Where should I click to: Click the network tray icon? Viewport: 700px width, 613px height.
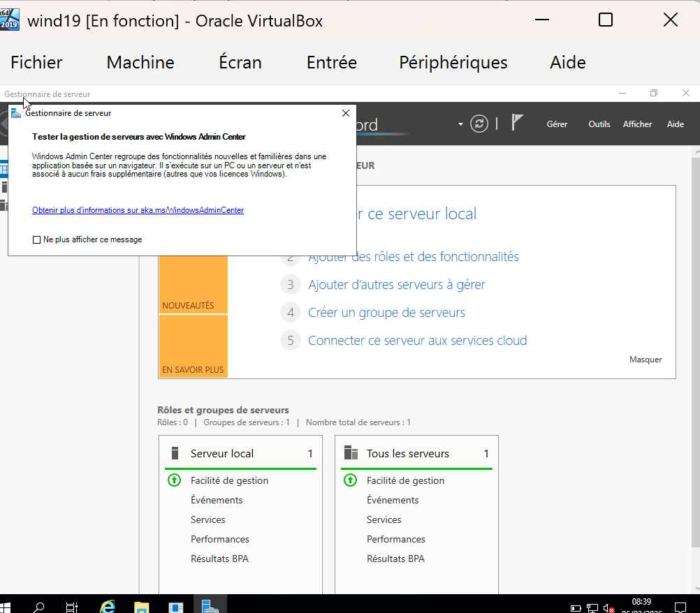pyautogui.click(x=592, y=607)
